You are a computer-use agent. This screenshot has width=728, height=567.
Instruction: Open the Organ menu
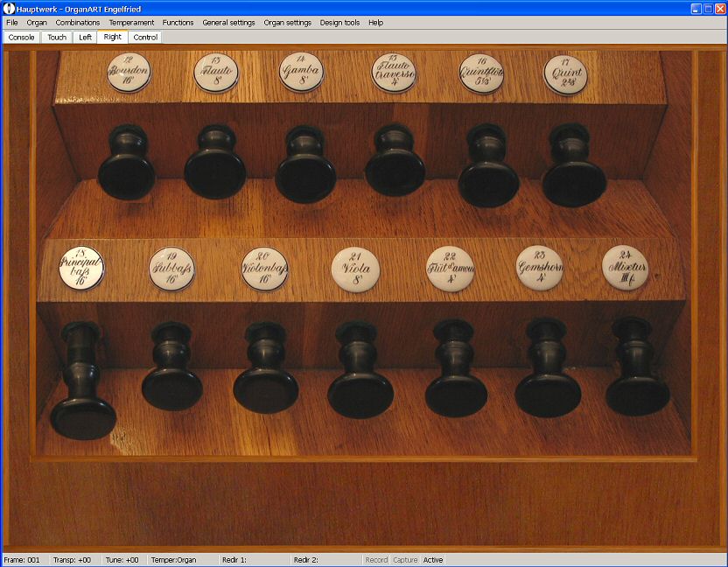pyautogui.click(x=37, y=23)
